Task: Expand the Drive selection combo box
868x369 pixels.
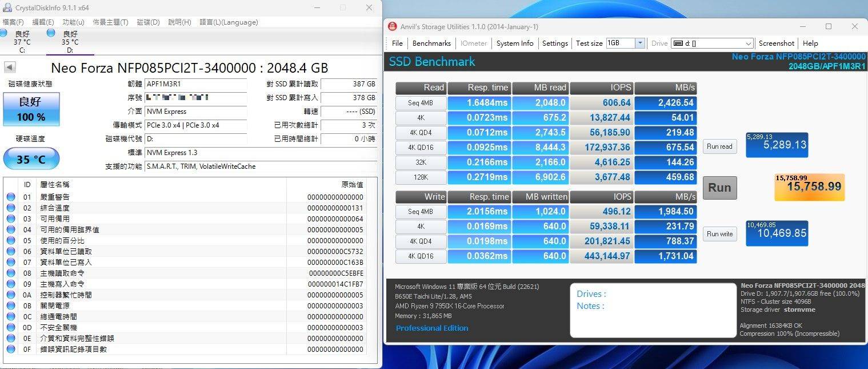Action: [749, 43]
